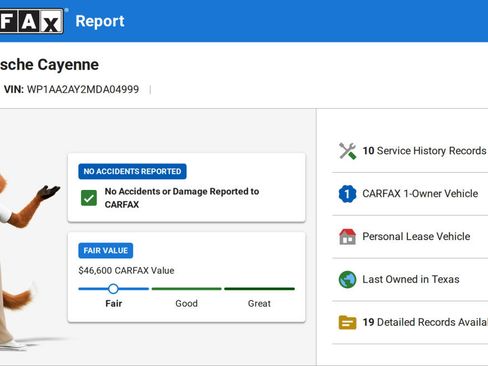488x366 pixels.
Task: Click the wrench and screwdriver service icon
Action: 347,151
